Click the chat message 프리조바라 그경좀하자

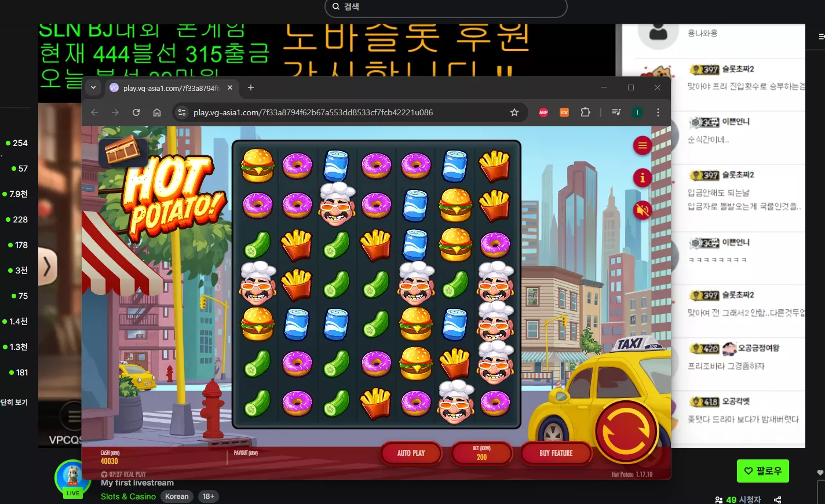(726, 366)
